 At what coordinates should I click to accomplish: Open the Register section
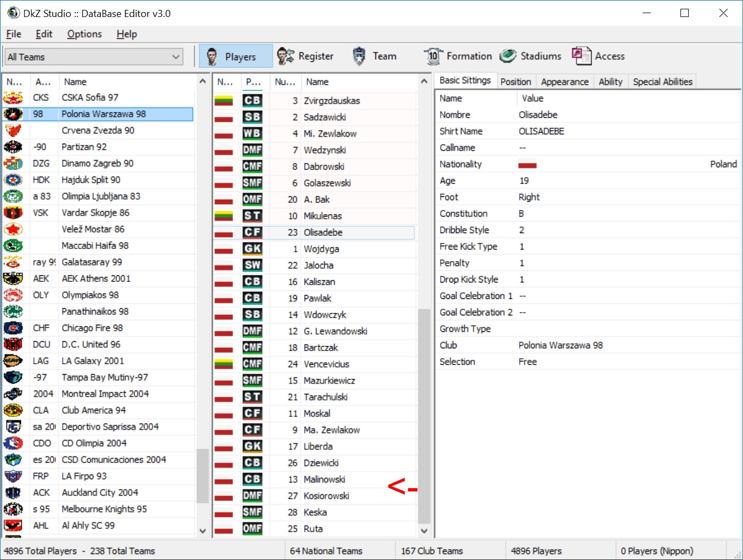click(306, 56)
